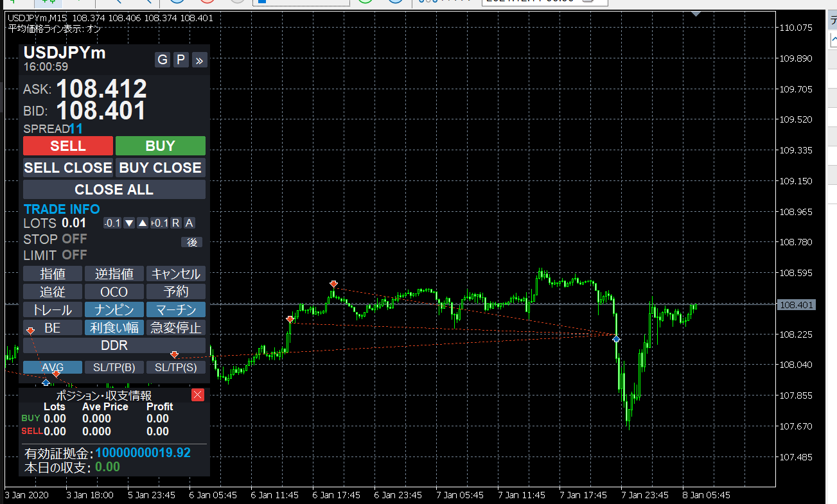Click the A button beside lots
Viewport: 837px width, 504px height.
coord(189,223)
